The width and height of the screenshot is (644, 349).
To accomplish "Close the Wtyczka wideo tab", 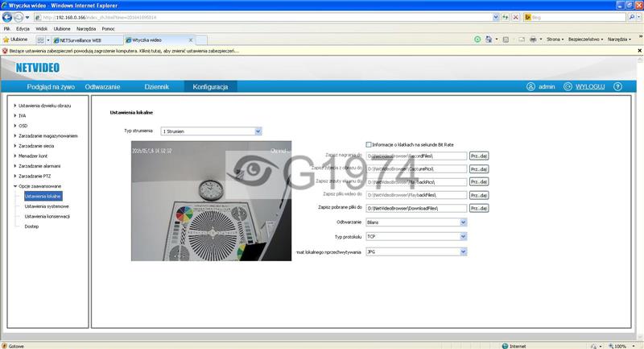I will coord(191,39).
